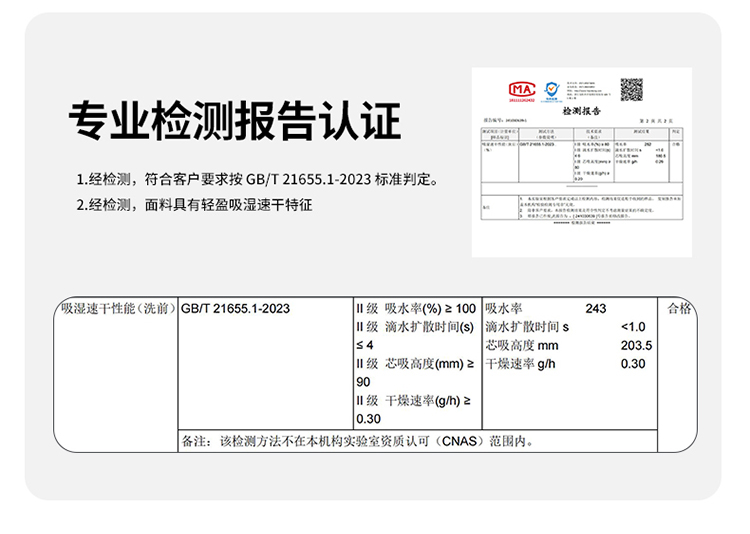Click the result value 203.5
The image size is (750, 534).
click(636, 345)
